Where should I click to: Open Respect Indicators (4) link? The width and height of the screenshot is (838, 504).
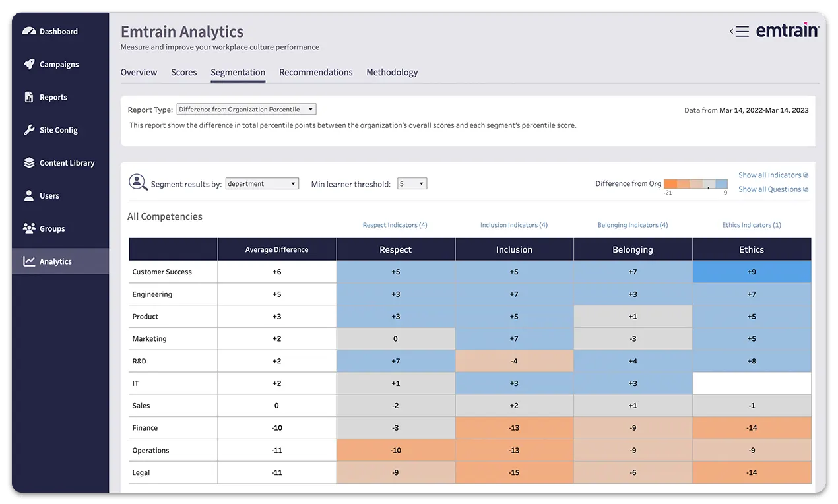(395, 225)
